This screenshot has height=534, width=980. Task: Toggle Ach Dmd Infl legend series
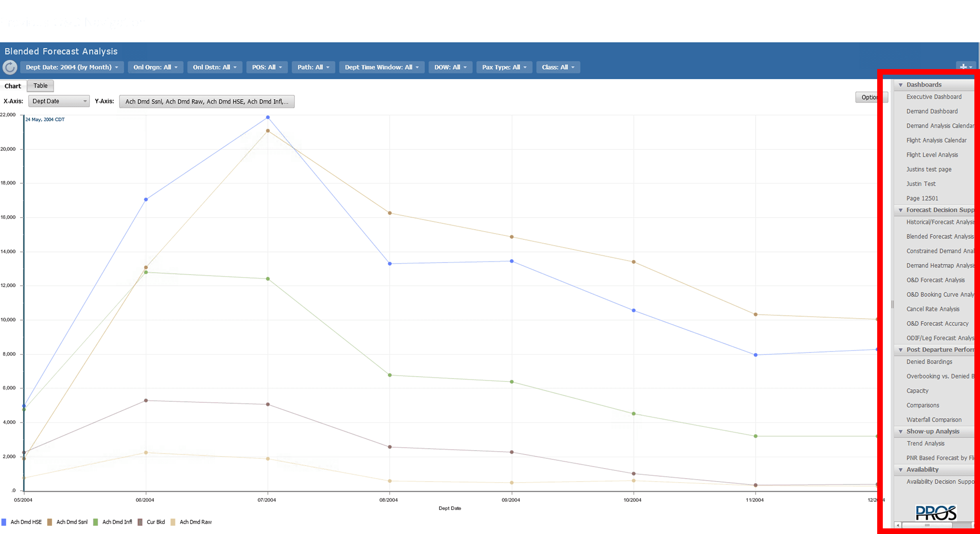117,522
